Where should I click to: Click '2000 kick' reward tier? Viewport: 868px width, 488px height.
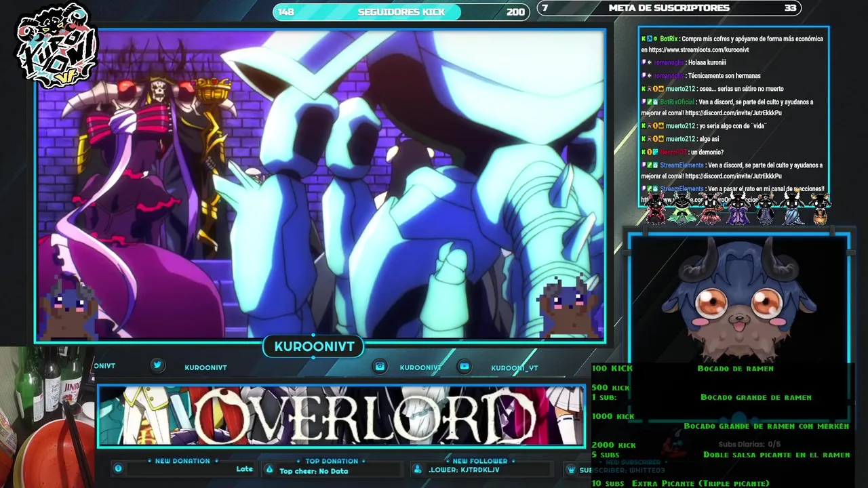point(614,445)
